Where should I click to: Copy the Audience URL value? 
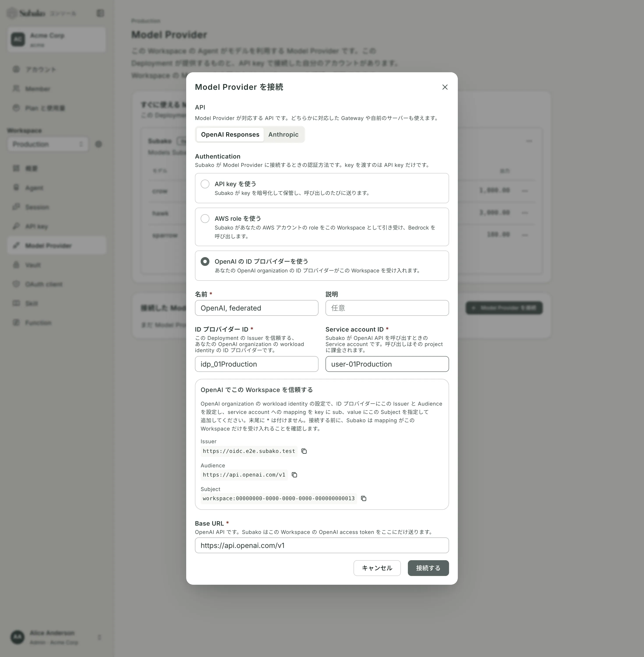pos(294,475)
